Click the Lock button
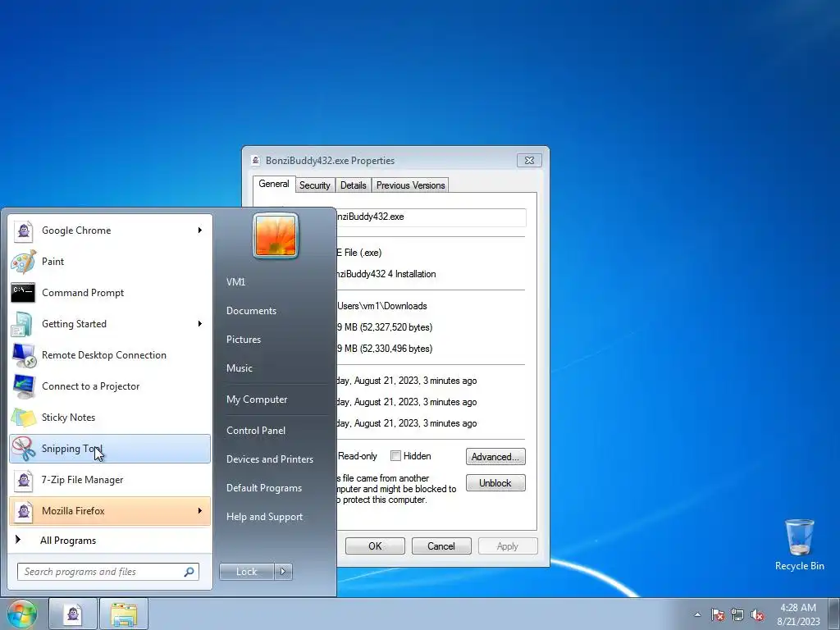Screen dimensions: 840x630 tap(247, 572)
